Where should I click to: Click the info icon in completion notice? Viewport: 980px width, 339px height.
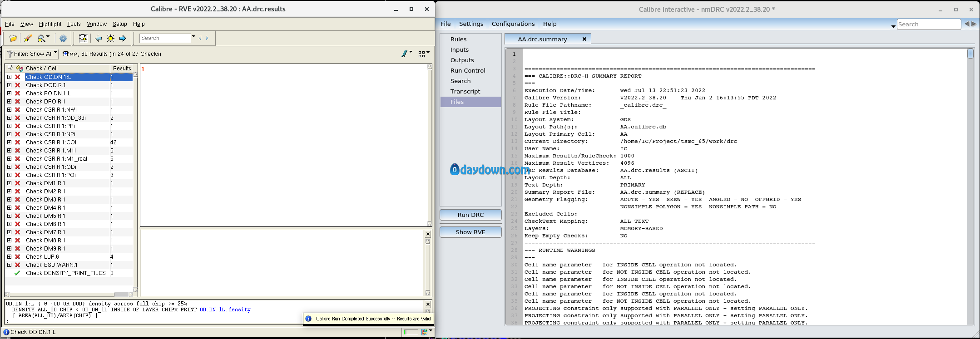point(308,319)
